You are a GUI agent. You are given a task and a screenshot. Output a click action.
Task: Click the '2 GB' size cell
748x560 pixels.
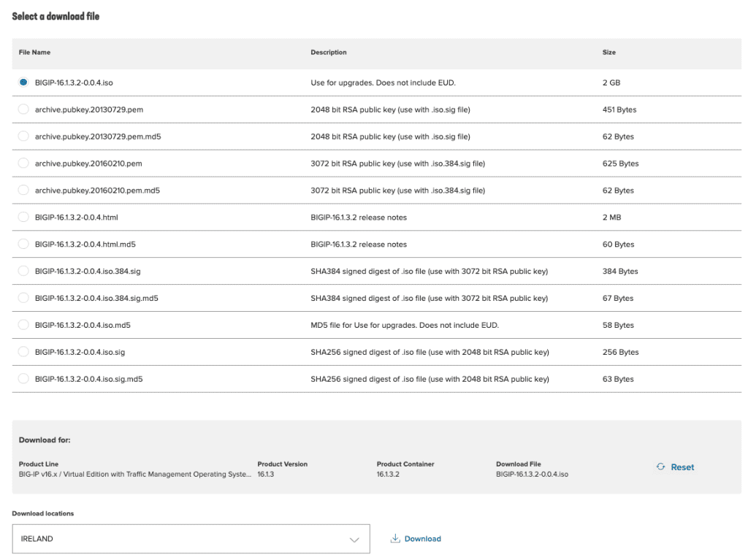611,83
